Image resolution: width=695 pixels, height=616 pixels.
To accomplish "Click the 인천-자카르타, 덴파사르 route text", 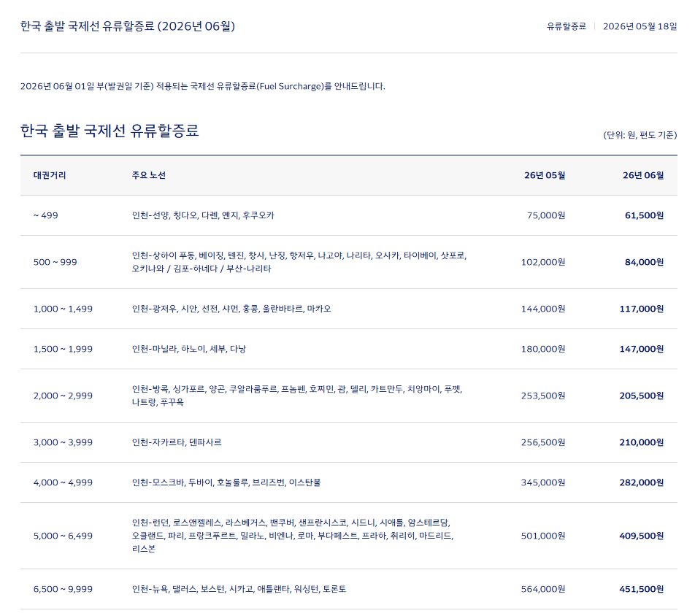I will pos(177,442).
